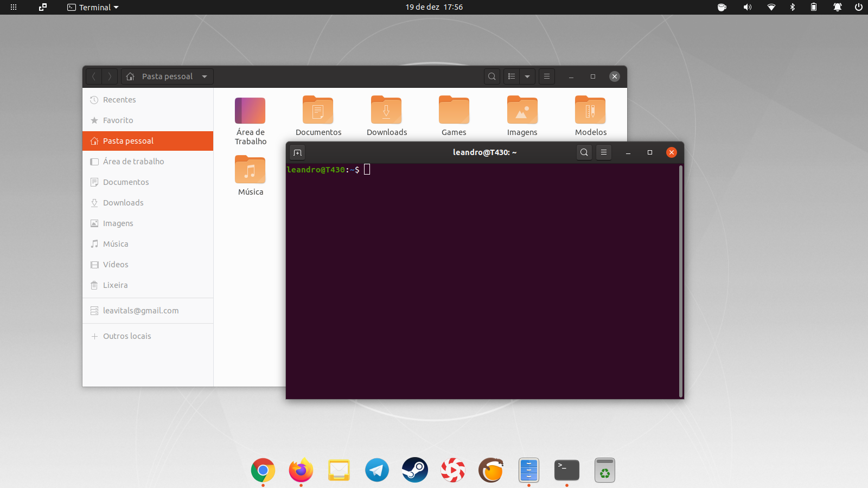Select Downloads in the sidebar
Image resolution: width=868 pixels, height=488 pixels.
click(148, 203)
